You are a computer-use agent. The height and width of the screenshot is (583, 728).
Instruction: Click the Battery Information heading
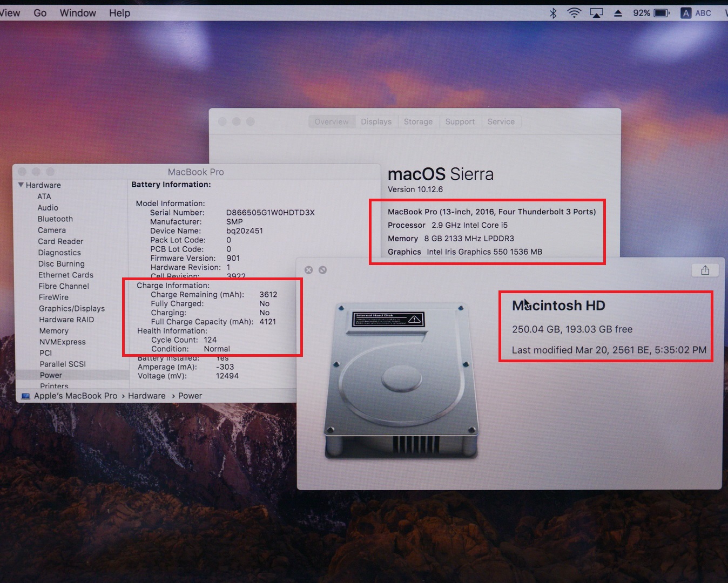pyautogui.click(x=171, y=185)
